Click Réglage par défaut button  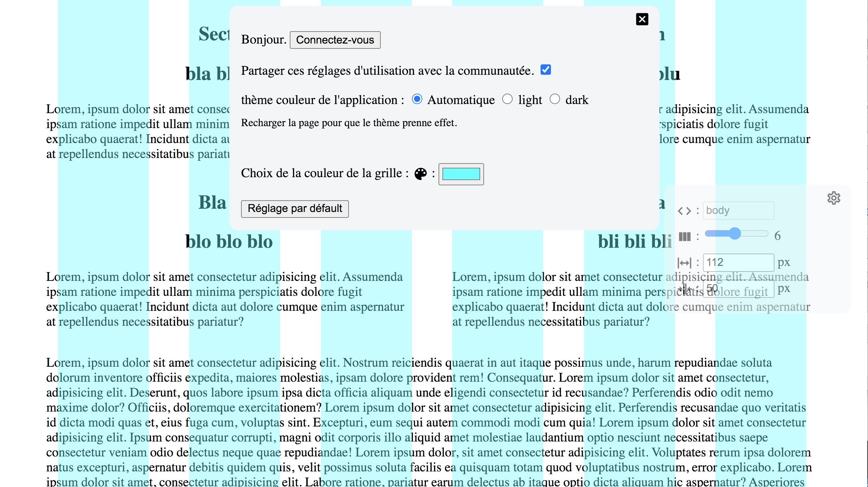point(295,209)
